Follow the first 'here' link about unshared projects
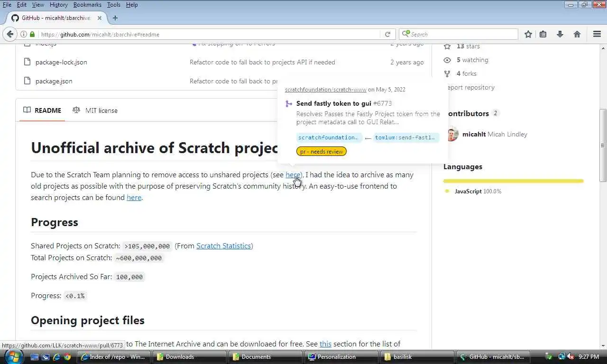Viewport: 607px width, 364px height. (x=293, y=175)
